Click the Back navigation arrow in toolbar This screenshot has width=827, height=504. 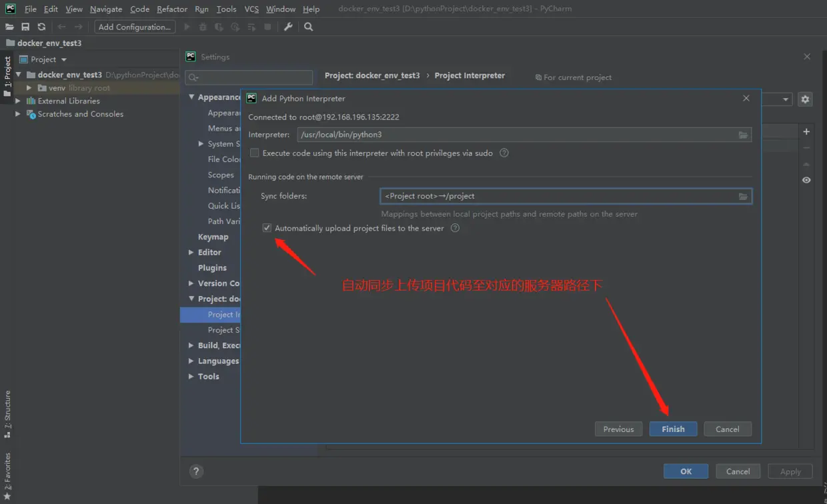pyautogui.click(x=61, y=27)
